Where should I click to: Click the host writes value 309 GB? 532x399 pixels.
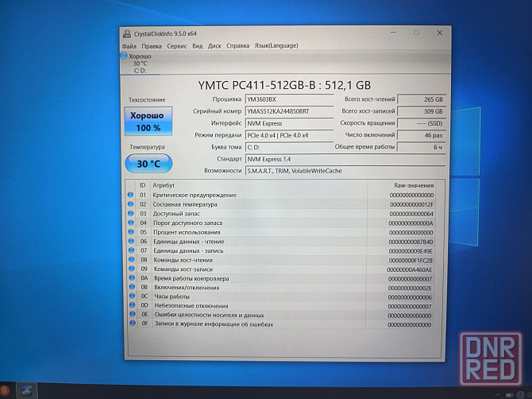pos(421,111)
